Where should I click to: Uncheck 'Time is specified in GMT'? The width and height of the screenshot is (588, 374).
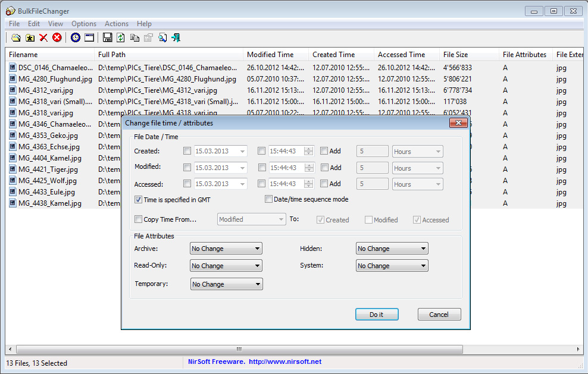coord(139,200)
